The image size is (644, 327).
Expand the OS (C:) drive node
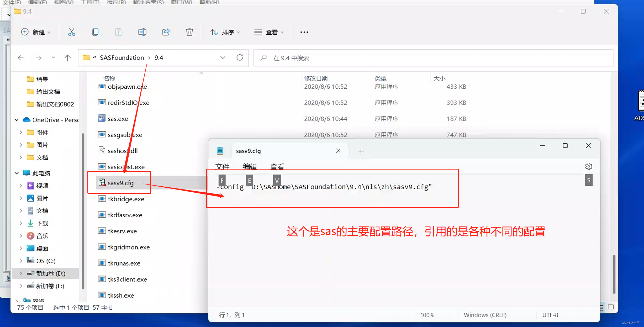click(21, 261)
